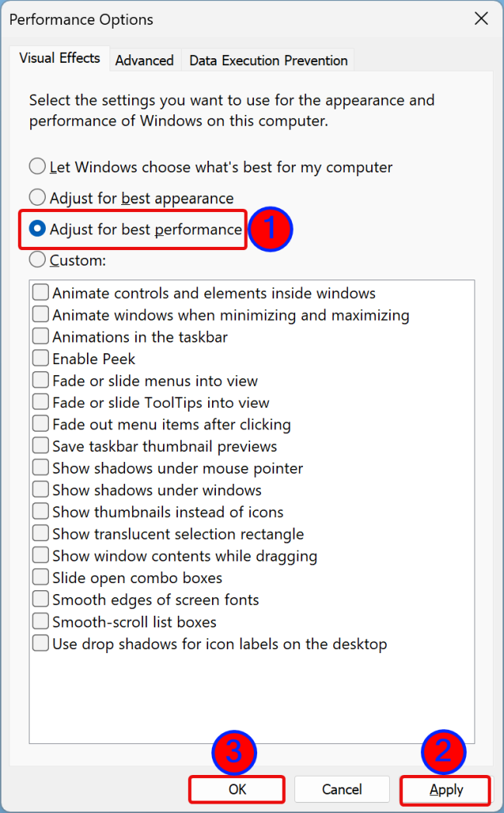The height and width of the screenshot is (813, 504).
Task: Check 'Show shadows under mouse pointer'
Action: click(40, 468)
